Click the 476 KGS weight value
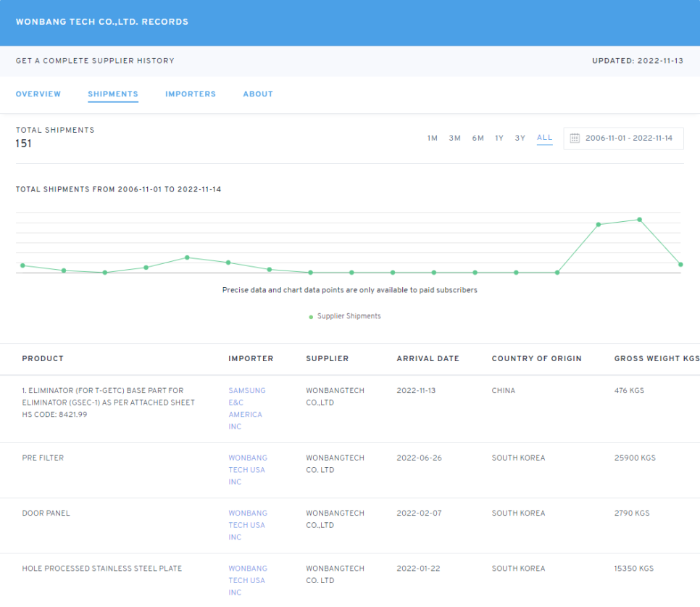700x607 pixels. click(630, 390)
